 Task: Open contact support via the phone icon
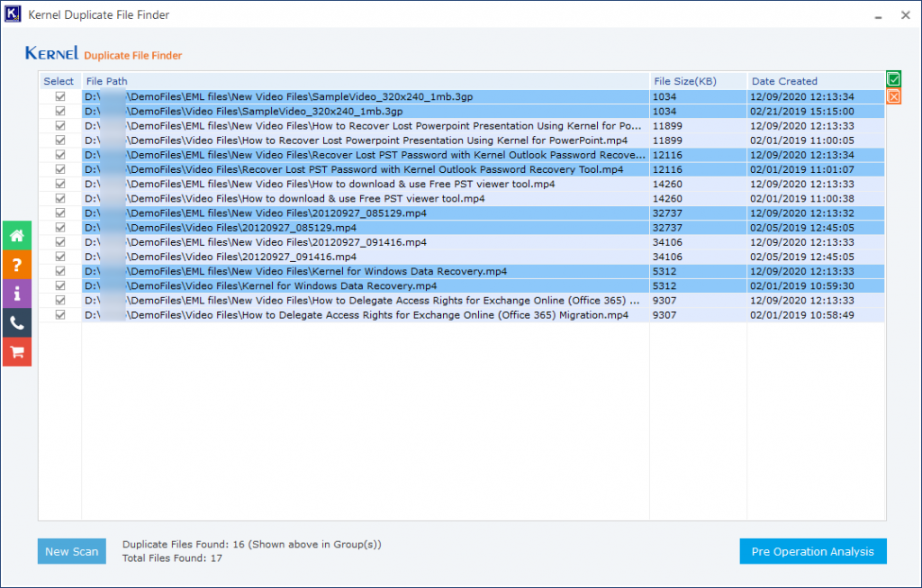[x=17, y=321]
